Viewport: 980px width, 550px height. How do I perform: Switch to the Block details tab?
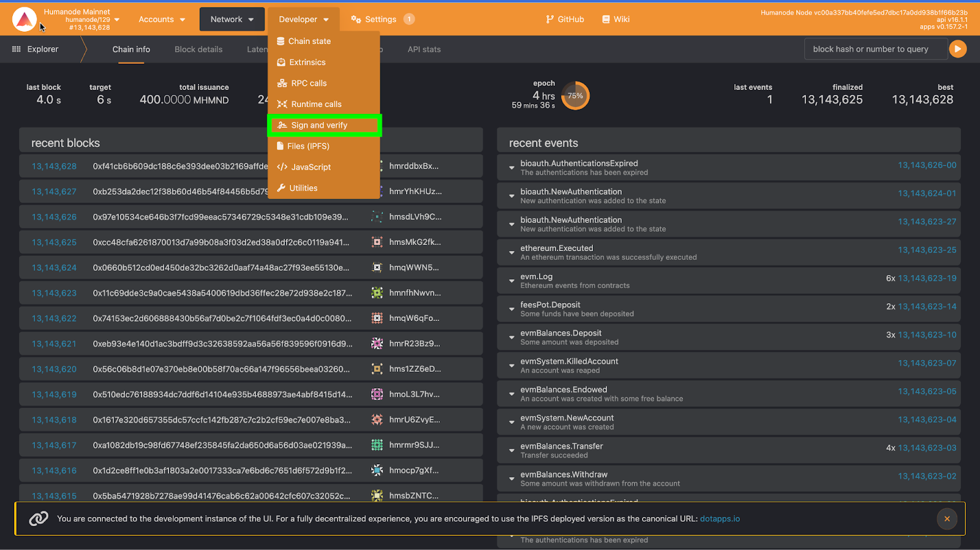tap(198, 50)
